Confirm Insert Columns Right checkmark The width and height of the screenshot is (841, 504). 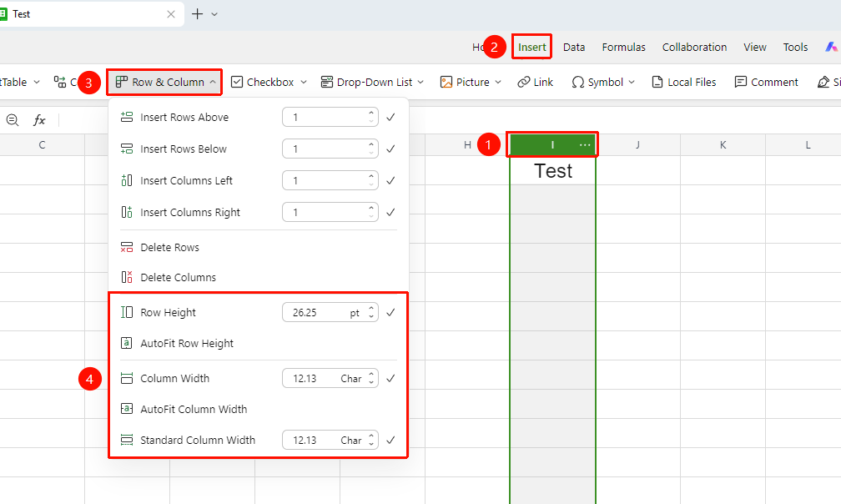coord(390,212)
